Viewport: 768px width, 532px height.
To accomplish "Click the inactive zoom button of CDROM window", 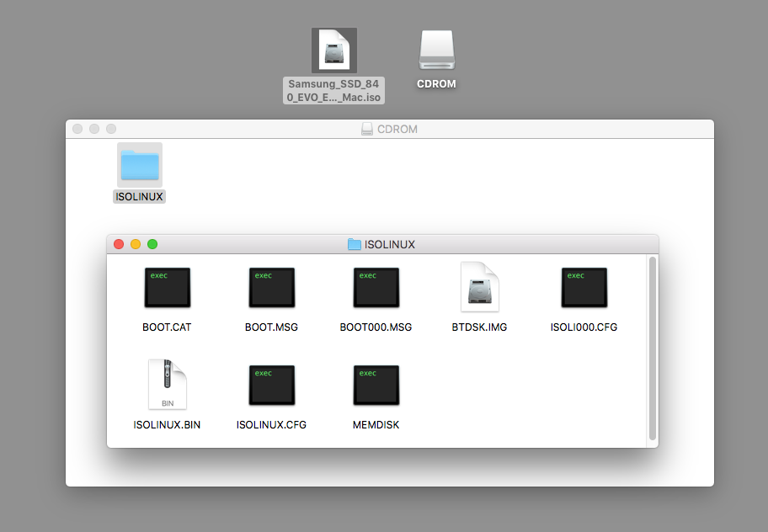I will click(x=111, y=129).
